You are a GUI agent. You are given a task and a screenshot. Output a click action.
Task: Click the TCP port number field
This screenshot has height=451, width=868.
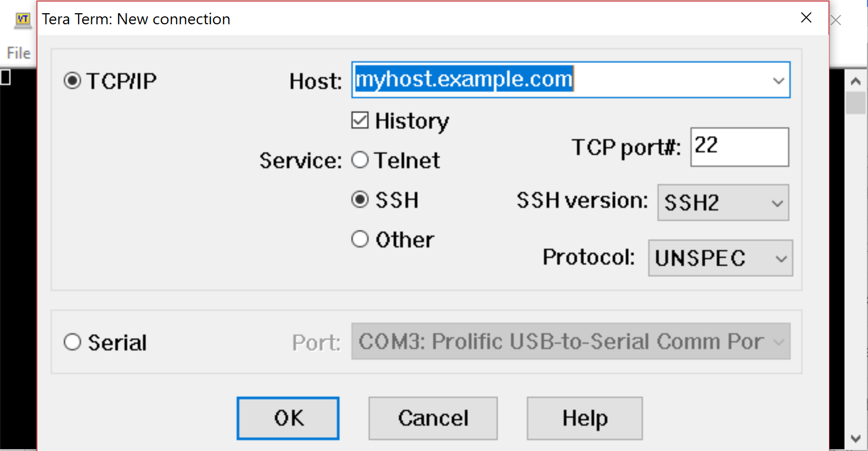coord(740,147)
